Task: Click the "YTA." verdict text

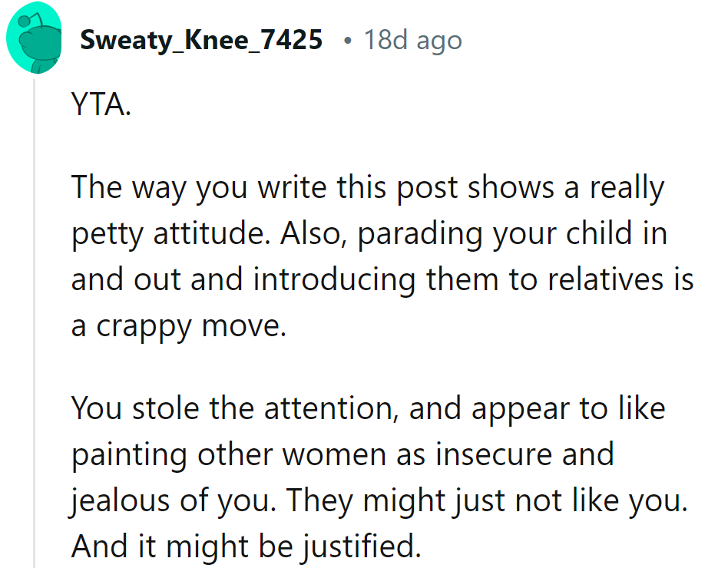Action: pyautogui.click(x=101, y=104)
